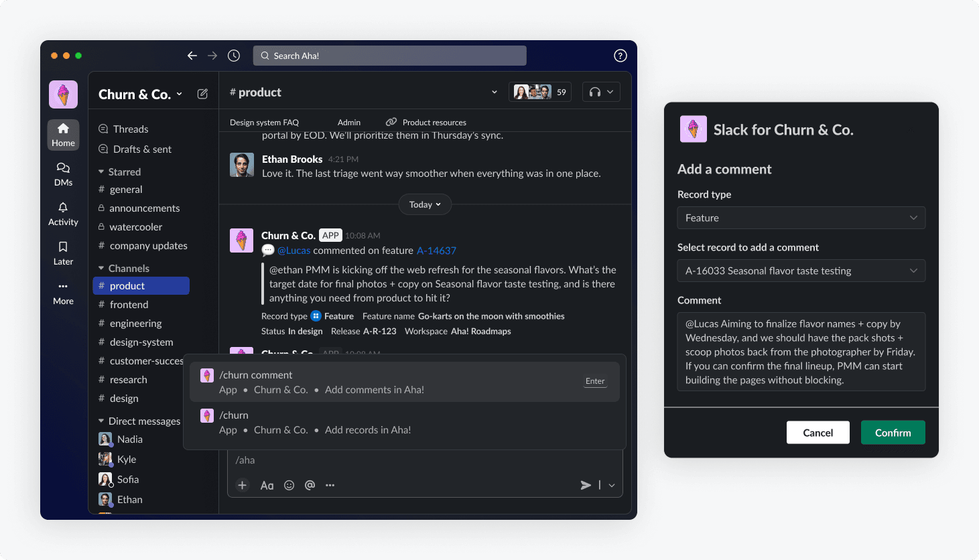
Task: Click the Confirm button
Action: pos(893,432)
